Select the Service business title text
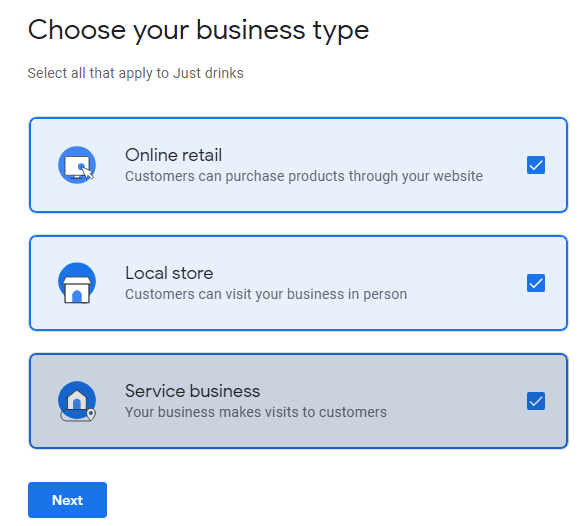The width and height of the screenshot is (588, 526). coord(192,391)
